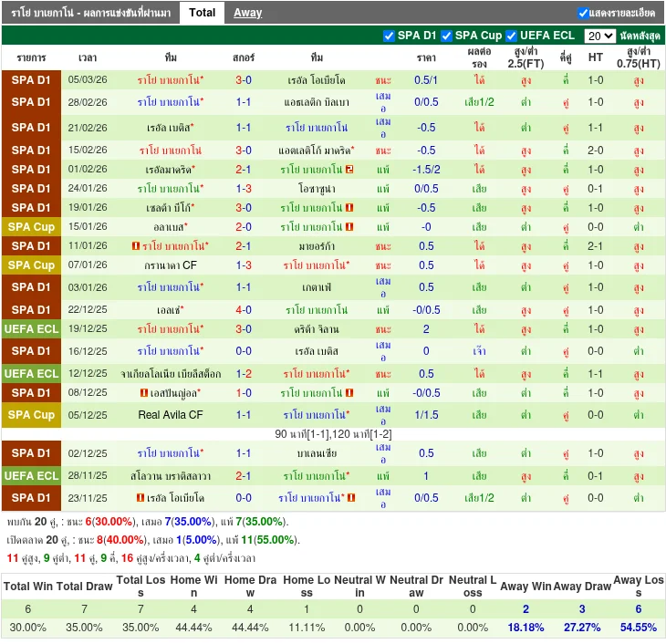Click red card icon in 15/01/26 row
This screenshot has width=666, height=644.
coord(349,227)
